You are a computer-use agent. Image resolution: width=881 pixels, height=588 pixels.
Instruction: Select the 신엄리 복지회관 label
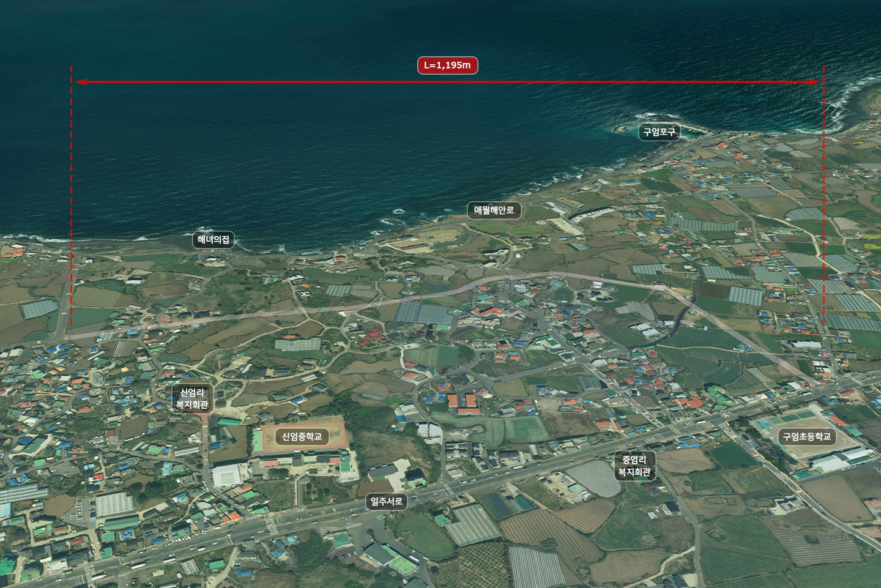192,399
